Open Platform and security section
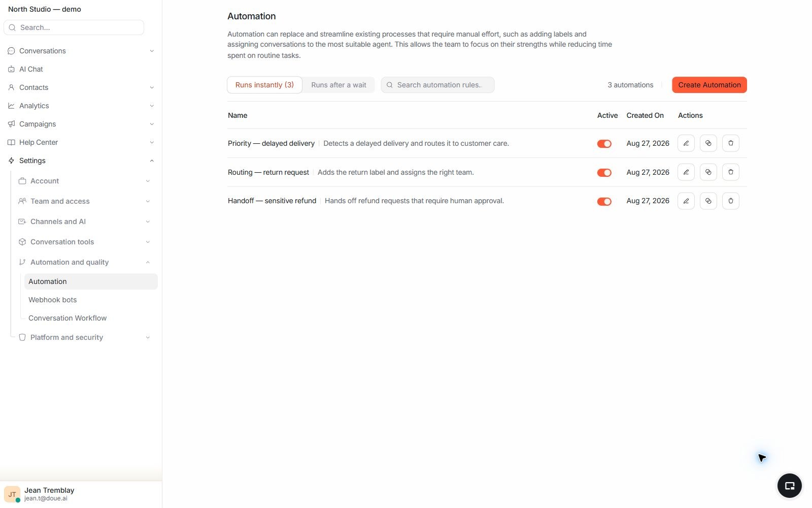 point(85,337)
